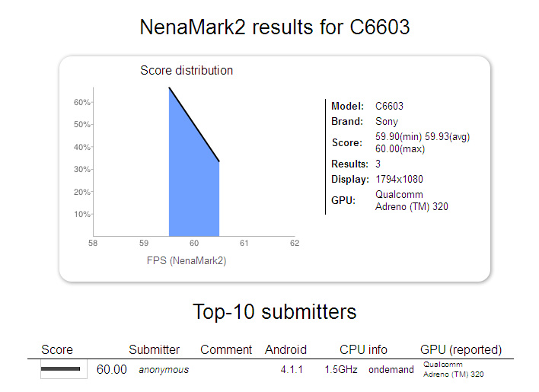
Task: Click the Android column header
Action: point(285,349)
